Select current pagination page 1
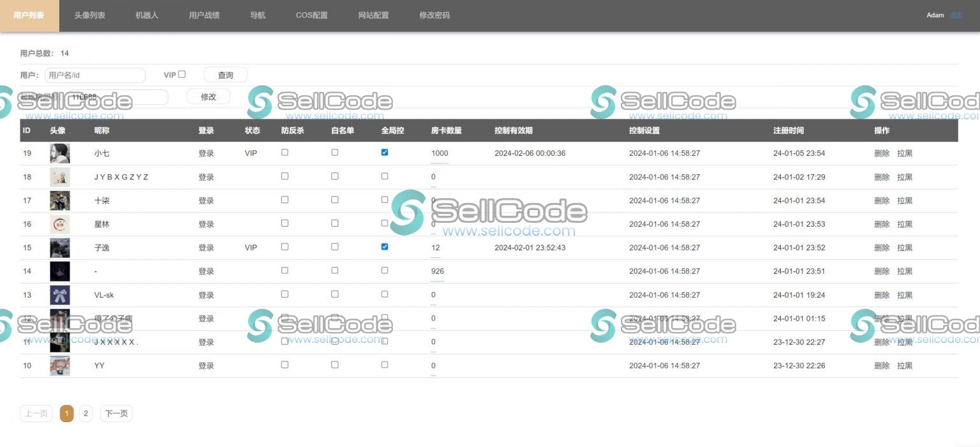This screenshot has width=980, height=447. pyautogui.click(x=67, y=414)
